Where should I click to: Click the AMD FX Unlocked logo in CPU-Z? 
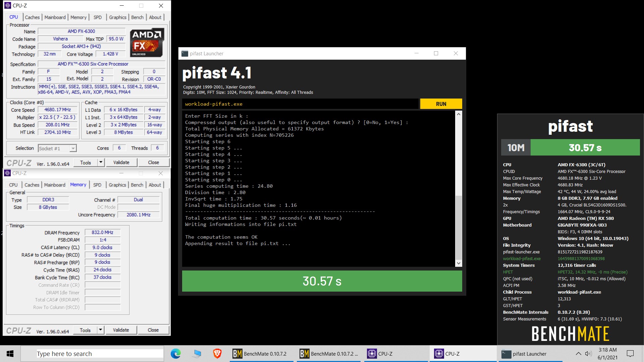coord(147,43)
